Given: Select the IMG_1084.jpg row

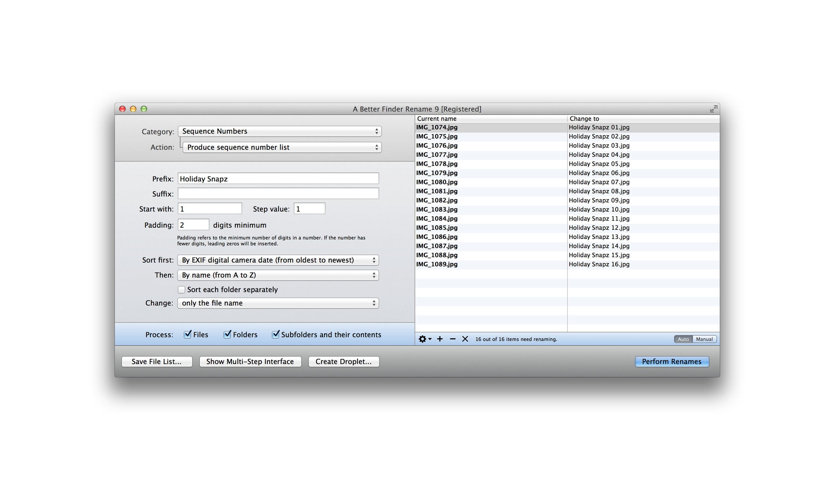Looking at the screenshot, I should [x=568, y=219].
